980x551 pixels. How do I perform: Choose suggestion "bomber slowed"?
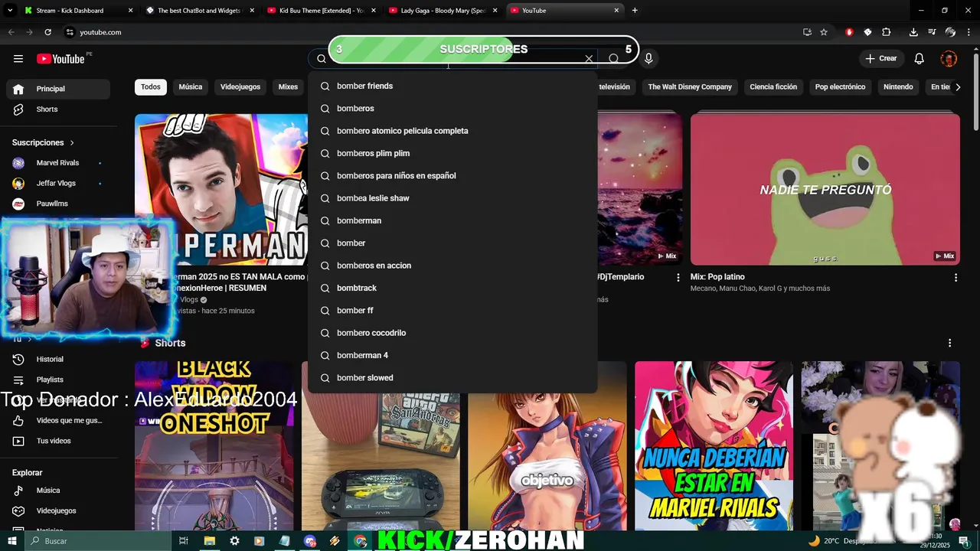[452, 378]
